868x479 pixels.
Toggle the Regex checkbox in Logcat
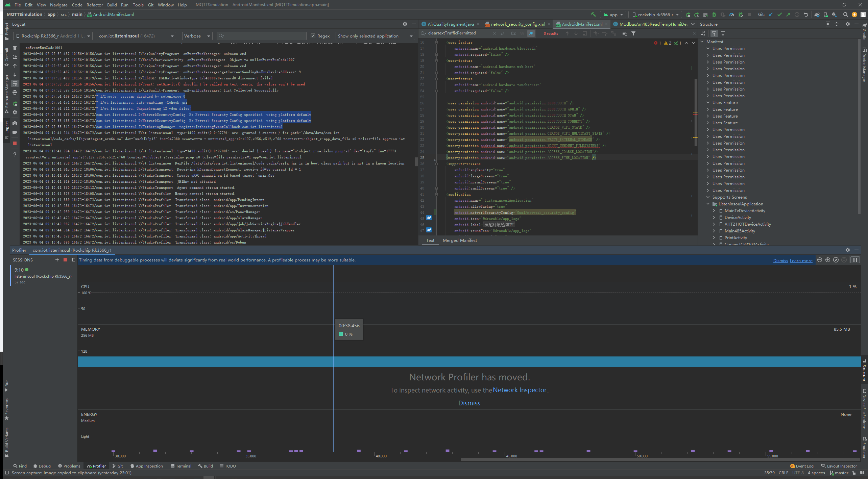click(x=313, y=36)
